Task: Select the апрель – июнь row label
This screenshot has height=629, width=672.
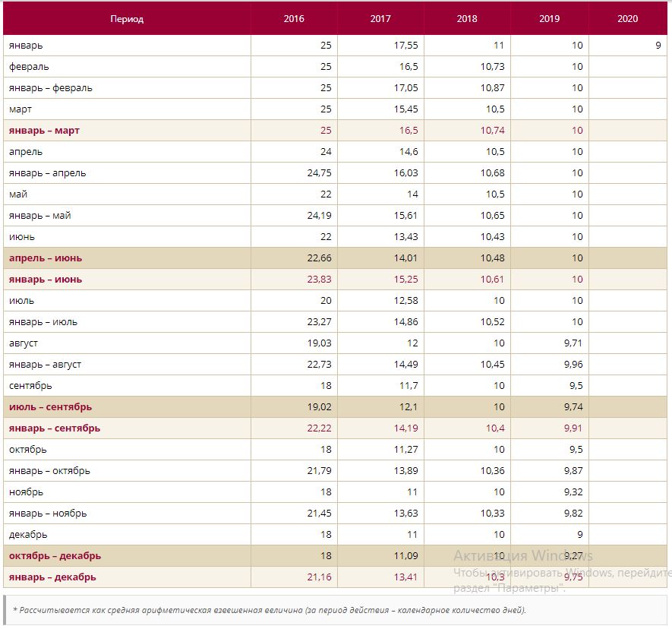Action: point(46,258)
